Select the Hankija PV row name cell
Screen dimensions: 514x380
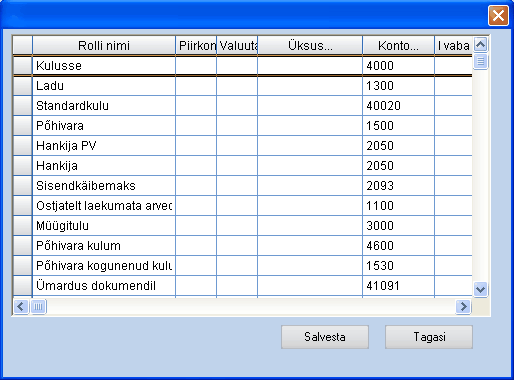tap(104, 146)
